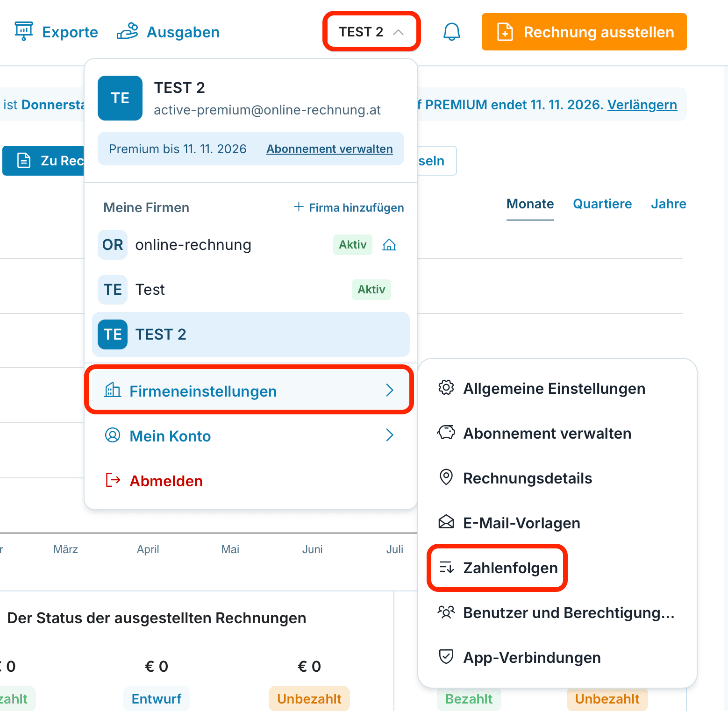Collapse the TEST 2 company dropdown
This screenshot has height=711, width=728.
[371, 32]
